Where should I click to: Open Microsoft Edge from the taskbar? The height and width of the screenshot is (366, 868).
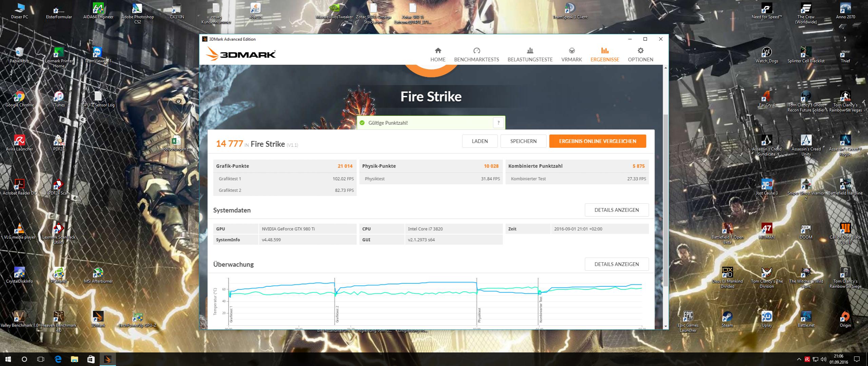coord(58,359)
